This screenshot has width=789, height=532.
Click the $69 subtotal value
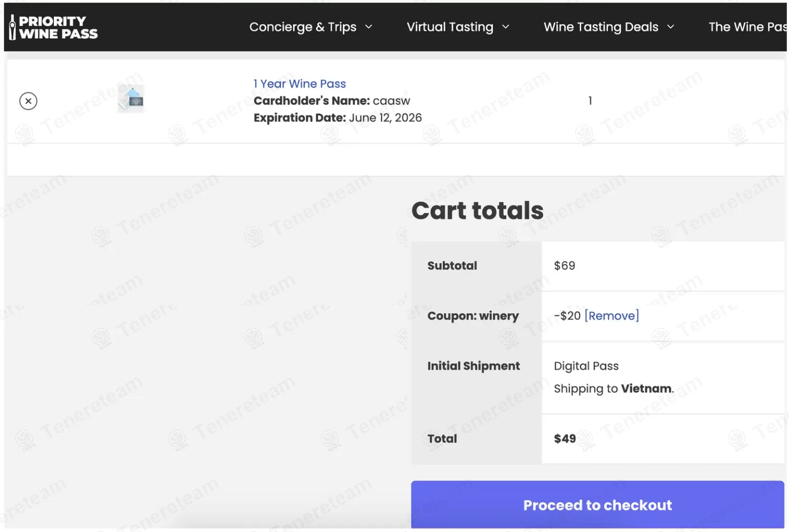click(565, 266)
